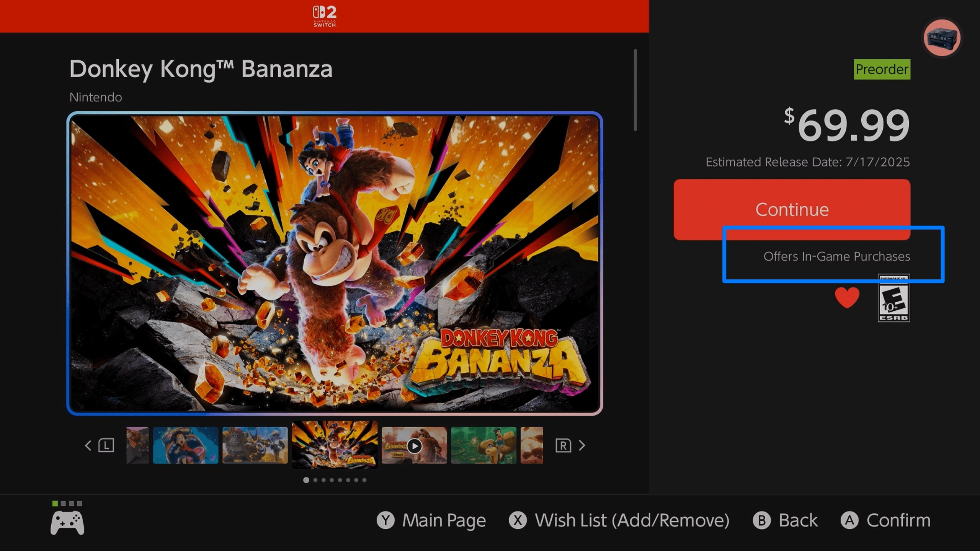The height and width of the screenshot is (551, 980).
Task: Click the first carousel page dot
Action: click(306, 480)
